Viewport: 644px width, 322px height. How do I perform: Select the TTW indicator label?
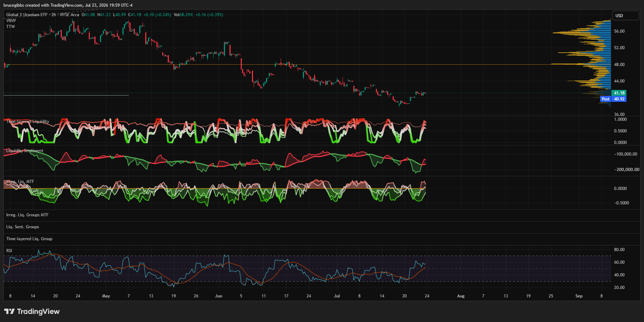11,27
